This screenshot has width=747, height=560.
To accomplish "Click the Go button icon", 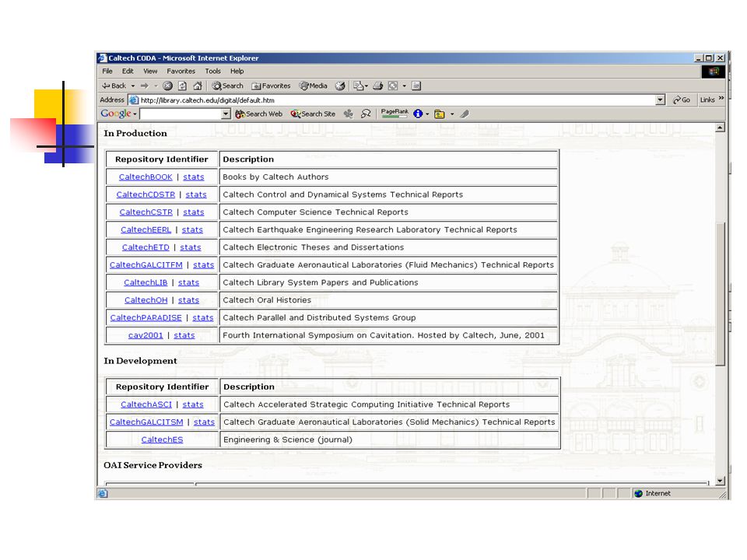I will (x=682, y=100).
